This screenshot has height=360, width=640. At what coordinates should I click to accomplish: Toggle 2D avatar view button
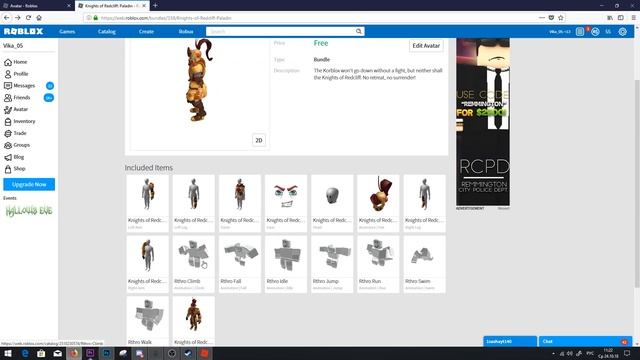(x=259, y=140)
